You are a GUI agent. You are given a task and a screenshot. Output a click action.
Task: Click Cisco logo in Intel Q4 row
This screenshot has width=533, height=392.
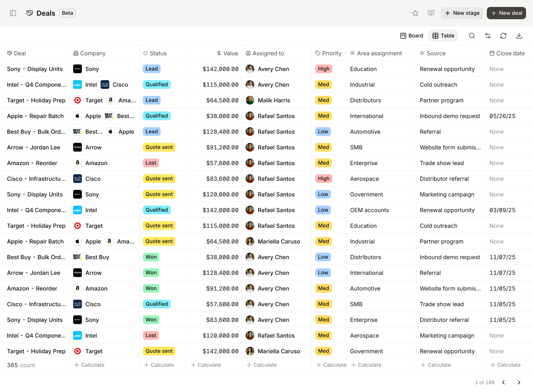105,84
